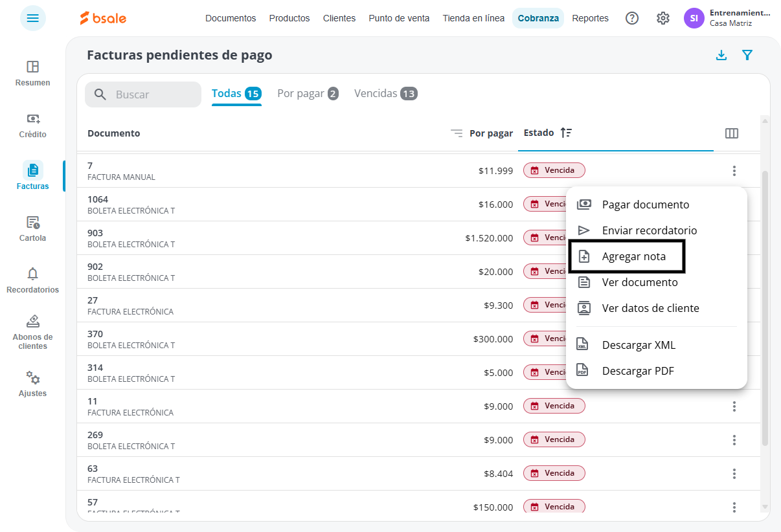The height and width of the screenshot is (532, 781).
Task: Open Cartola in the sidebar
Action: (x=33, y=228)
